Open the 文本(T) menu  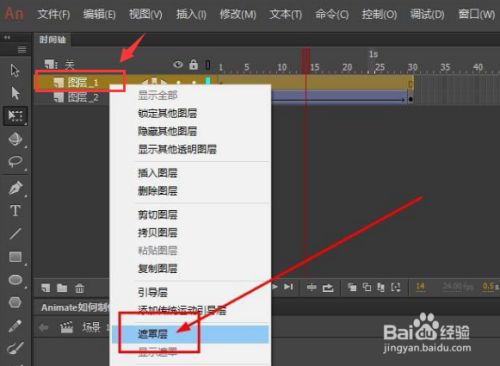[x=286, y=14]
